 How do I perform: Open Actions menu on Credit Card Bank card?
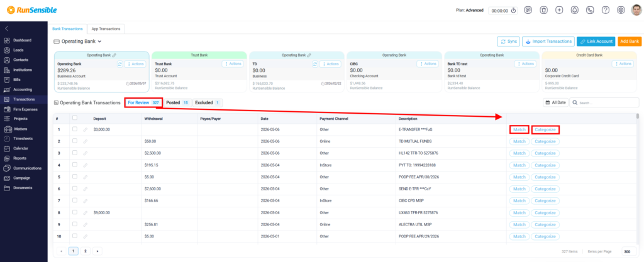(623, 64)
